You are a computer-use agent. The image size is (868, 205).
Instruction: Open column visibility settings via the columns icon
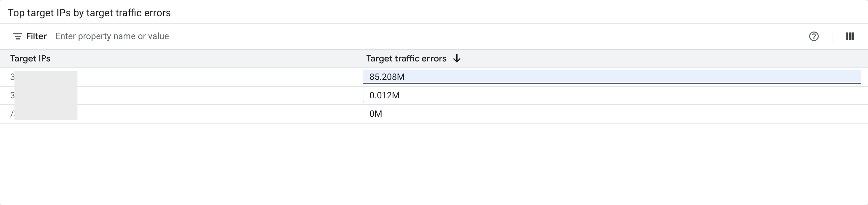tap(851, 36)
